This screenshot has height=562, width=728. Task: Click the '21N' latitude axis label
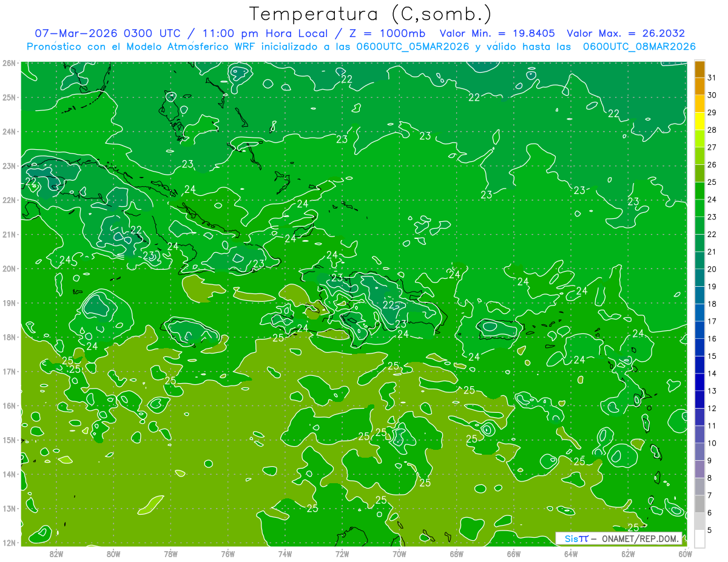coord(9,235)
